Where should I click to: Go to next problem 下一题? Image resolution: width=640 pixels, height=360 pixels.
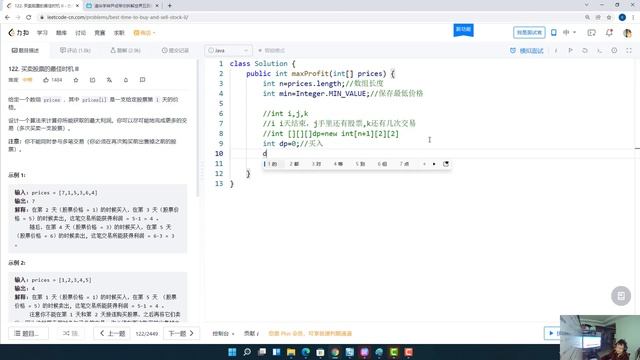[181, 333]
